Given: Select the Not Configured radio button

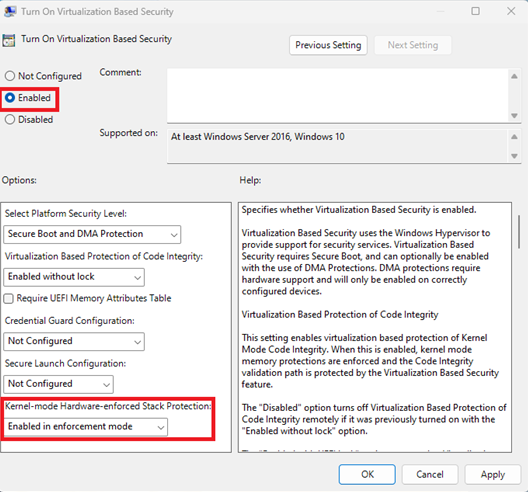Looking at the screenshot, I should (10, 76).
